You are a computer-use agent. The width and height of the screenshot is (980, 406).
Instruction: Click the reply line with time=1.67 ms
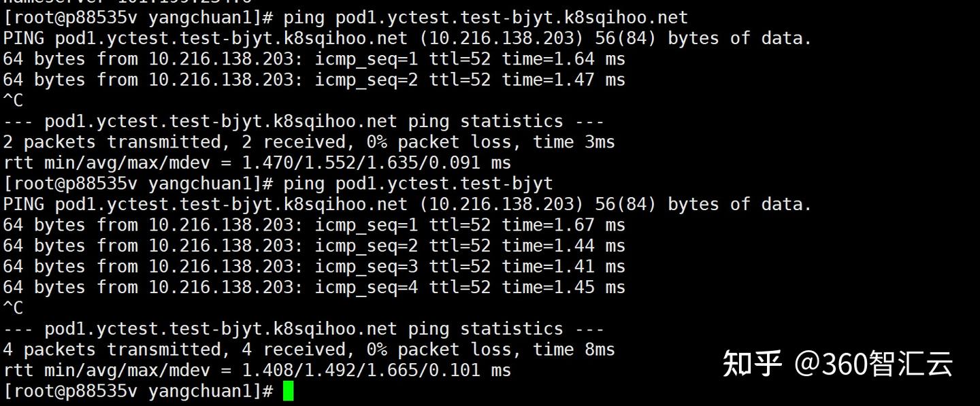(x=314, y=225)
